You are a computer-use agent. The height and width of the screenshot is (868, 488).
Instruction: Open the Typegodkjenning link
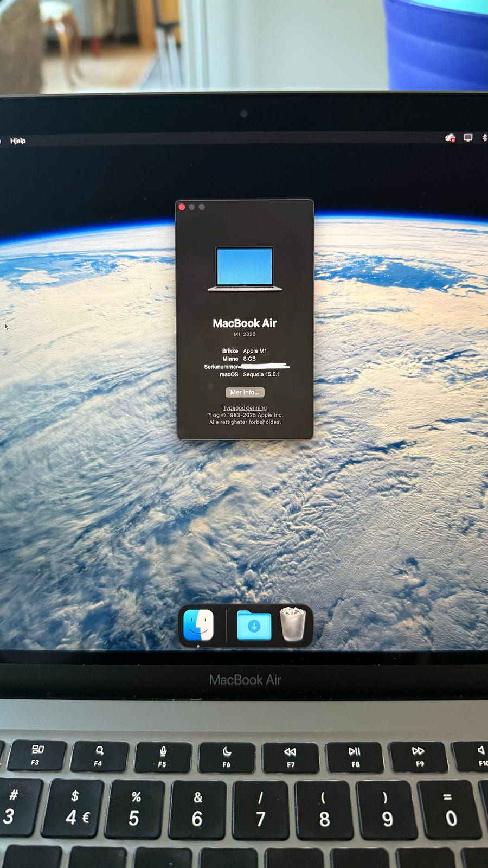pos(245,408)
